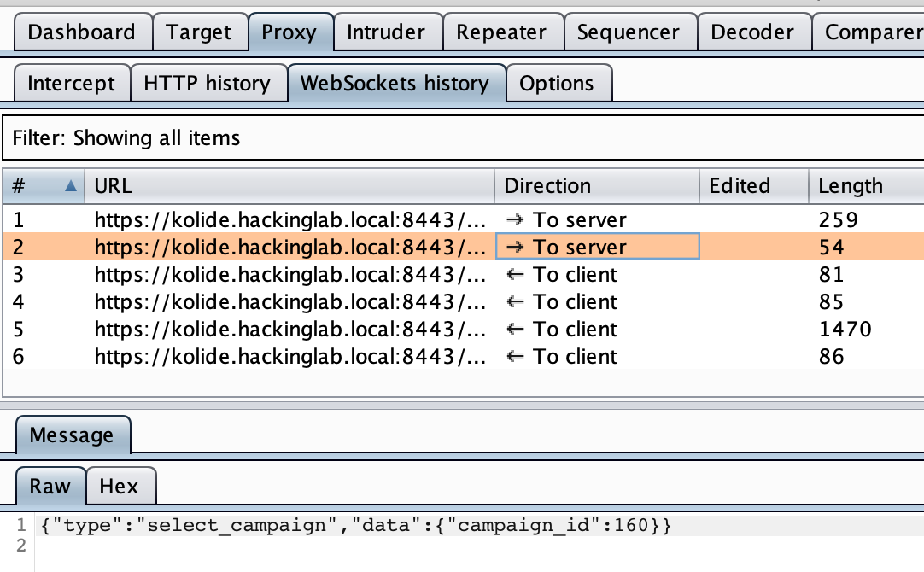Select WebSocket message row 1

[x=290, y=220]
